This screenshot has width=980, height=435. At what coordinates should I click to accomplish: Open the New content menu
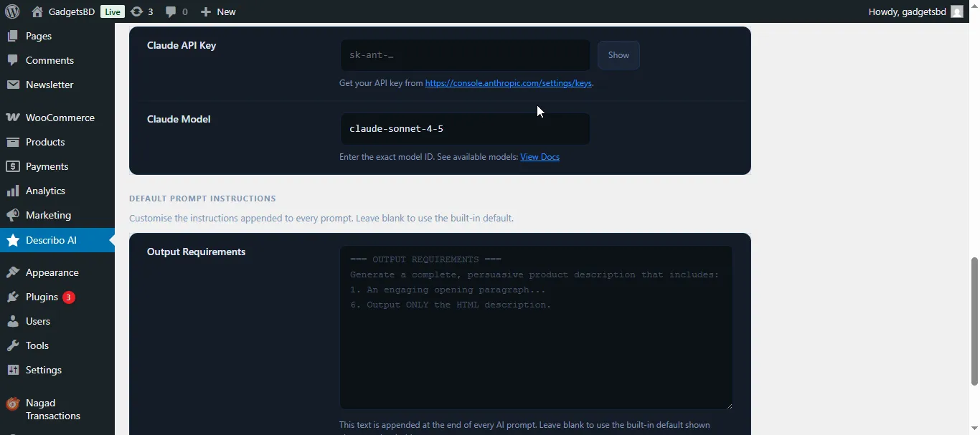[218, 11]
